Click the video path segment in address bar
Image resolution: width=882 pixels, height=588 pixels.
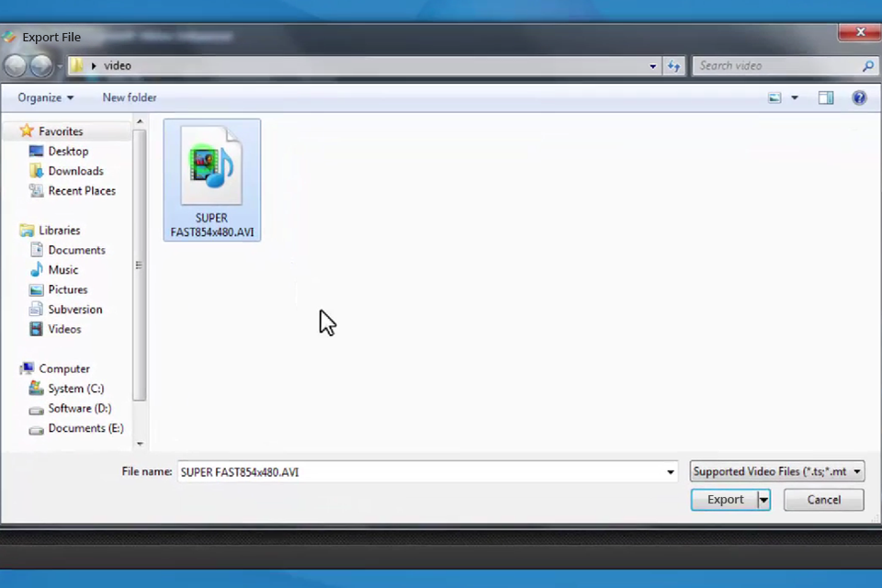coord(118,66)
